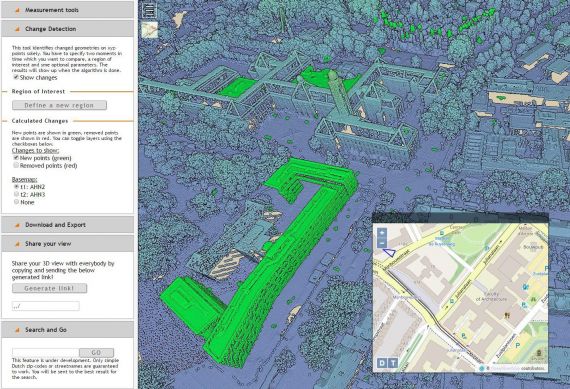The height and width of the screenshot is (389, 570).
Task: Select t2: AHN3 basemap
Action: click(x=16, y=194)
